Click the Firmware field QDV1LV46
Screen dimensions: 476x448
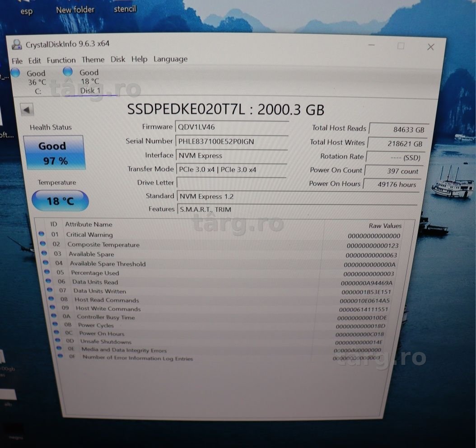(232, 127)
